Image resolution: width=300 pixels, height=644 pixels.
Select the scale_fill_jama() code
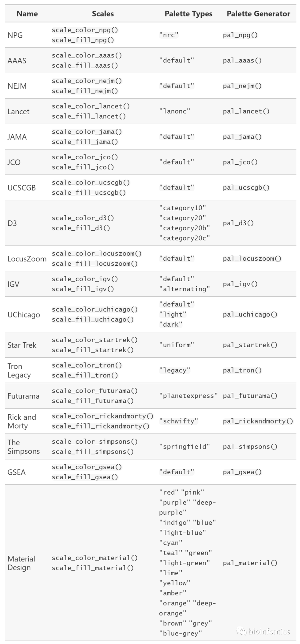click(x=85, y=142)
